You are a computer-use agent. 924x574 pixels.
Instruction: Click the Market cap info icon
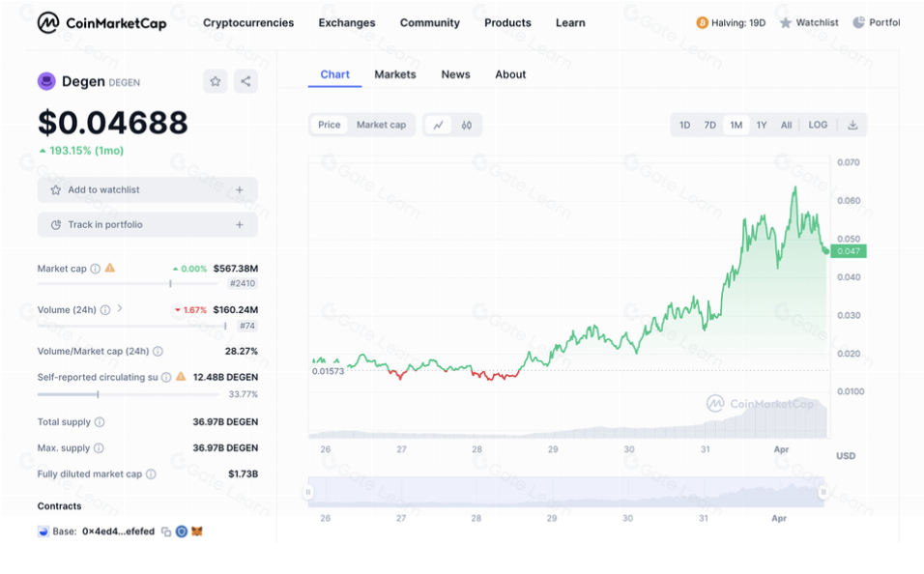[95, 269]
